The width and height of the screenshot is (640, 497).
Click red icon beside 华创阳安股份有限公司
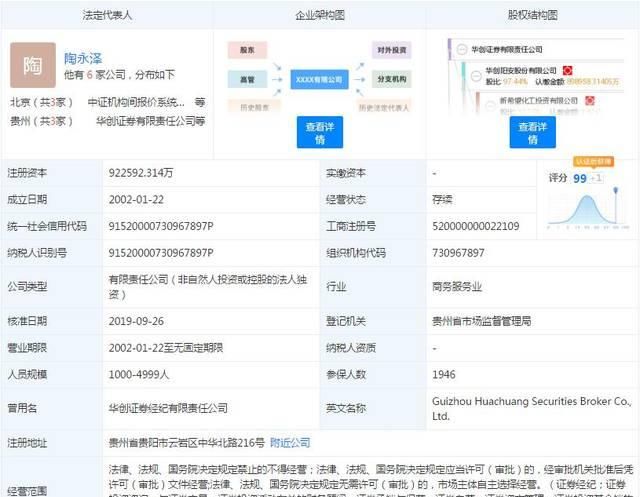(x=566, y=72)
